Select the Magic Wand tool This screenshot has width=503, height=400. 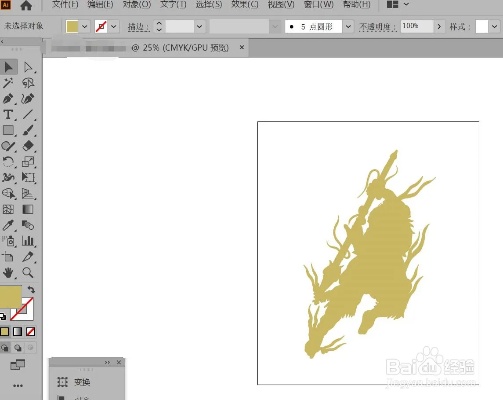8,83
